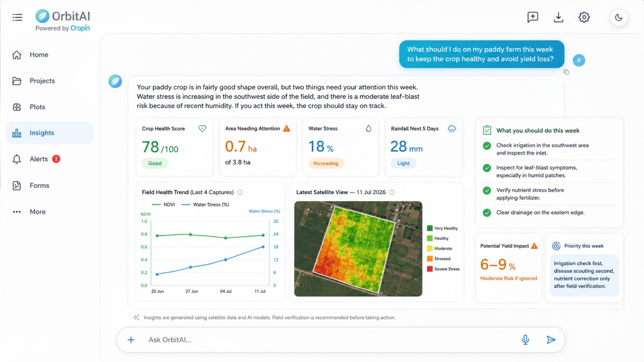
Task: Click the plus attach icon in input bar
Action: point(131,340)
